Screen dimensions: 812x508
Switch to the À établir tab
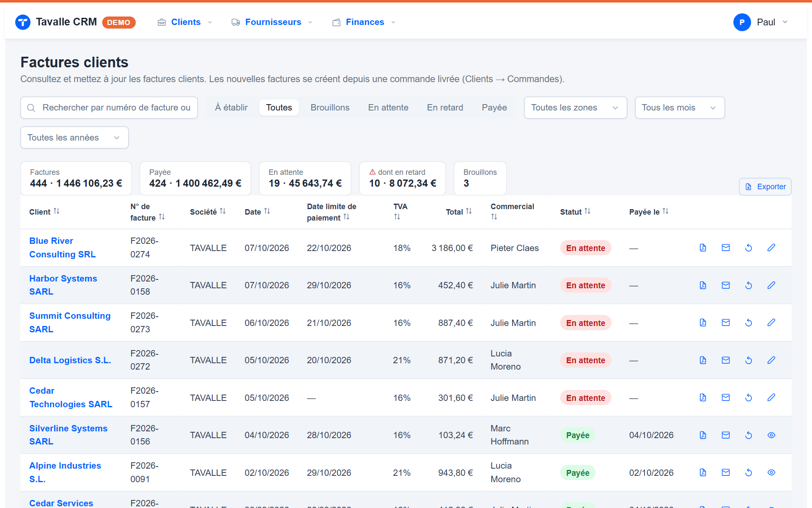point(231,108)
